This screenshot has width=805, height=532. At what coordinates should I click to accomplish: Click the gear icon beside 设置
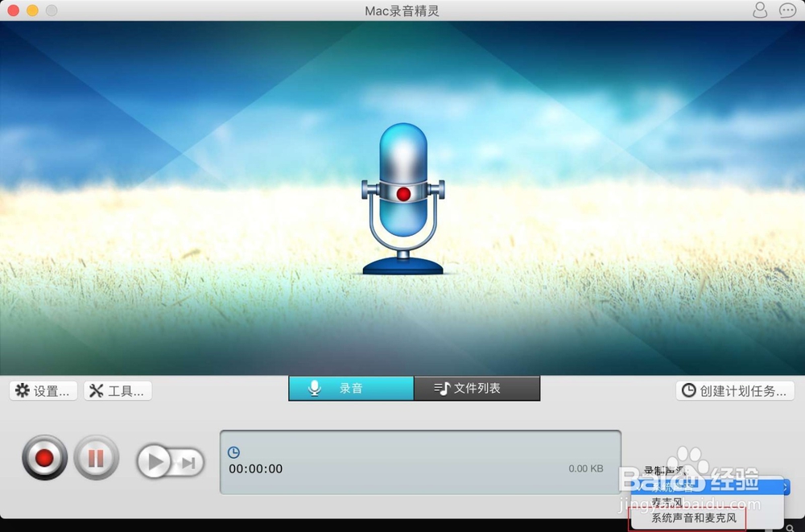[x=22, y=390]
